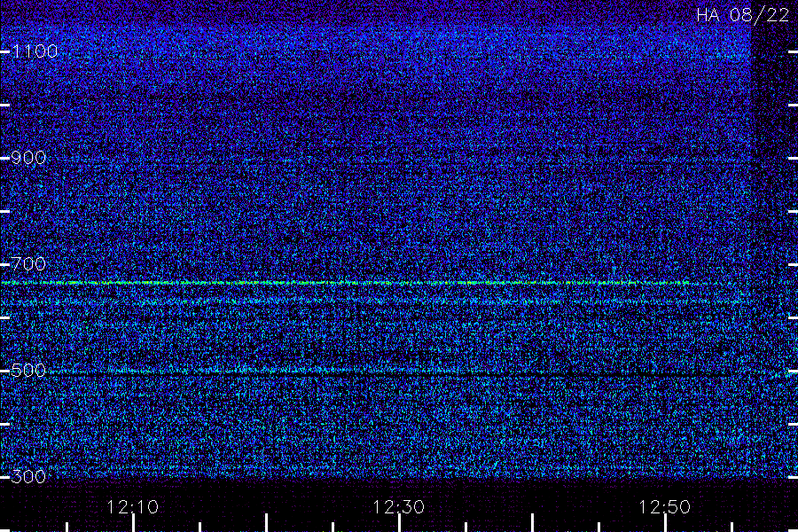
Task: Click the 12:30 time axis label
Action: [399, 507]
